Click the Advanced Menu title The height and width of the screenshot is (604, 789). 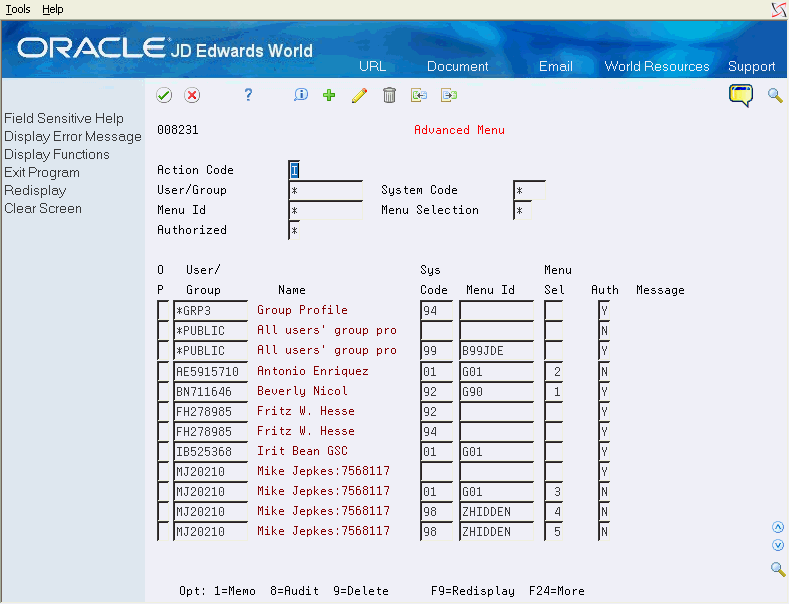(459, 130)
